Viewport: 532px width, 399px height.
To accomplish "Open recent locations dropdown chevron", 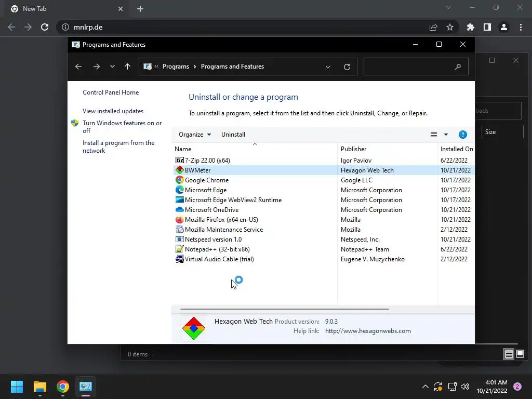I will [x=112, y=66].
